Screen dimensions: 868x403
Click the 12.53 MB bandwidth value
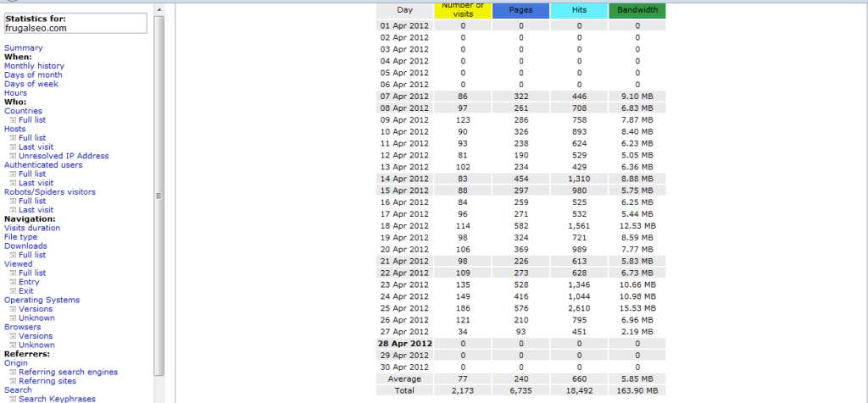point(637,225)
